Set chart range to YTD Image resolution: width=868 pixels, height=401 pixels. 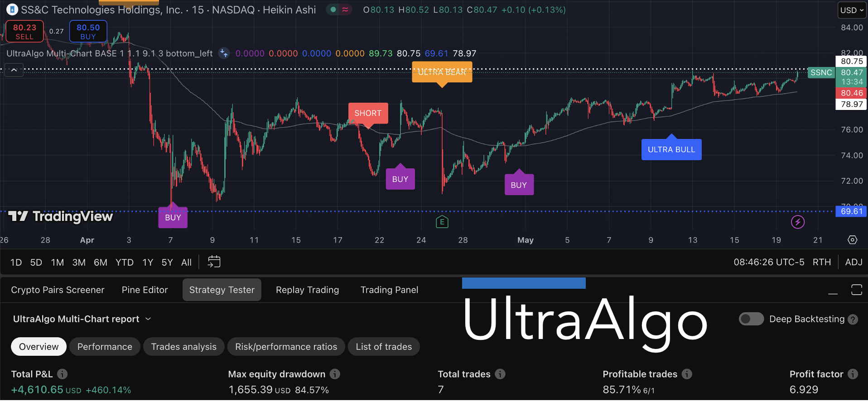(125, 262)
